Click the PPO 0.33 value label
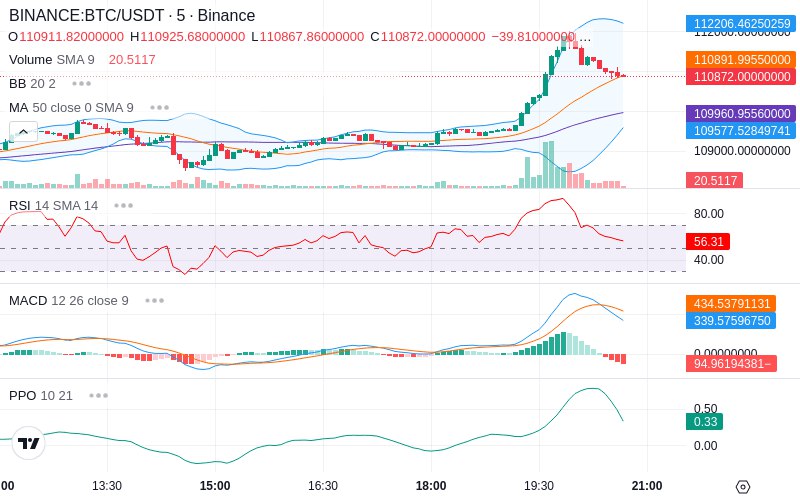The image size is (800, 500). [705, 421]
